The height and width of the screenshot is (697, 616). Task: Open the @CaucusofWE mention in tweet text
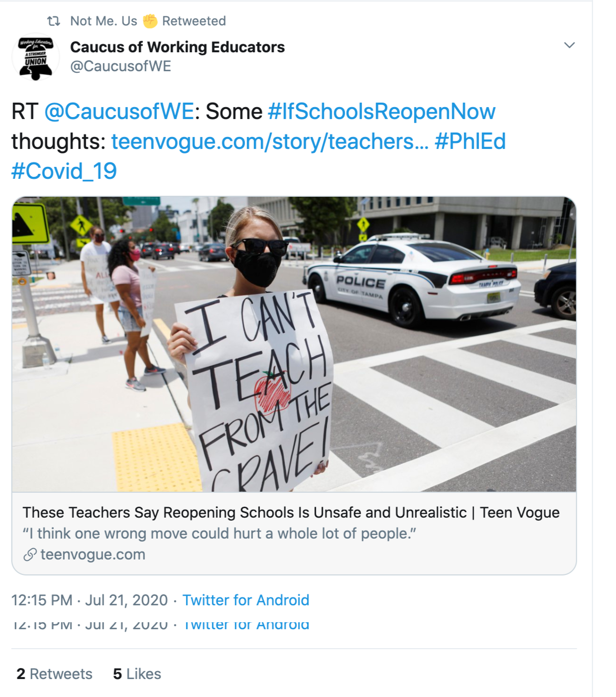point(119,112)
